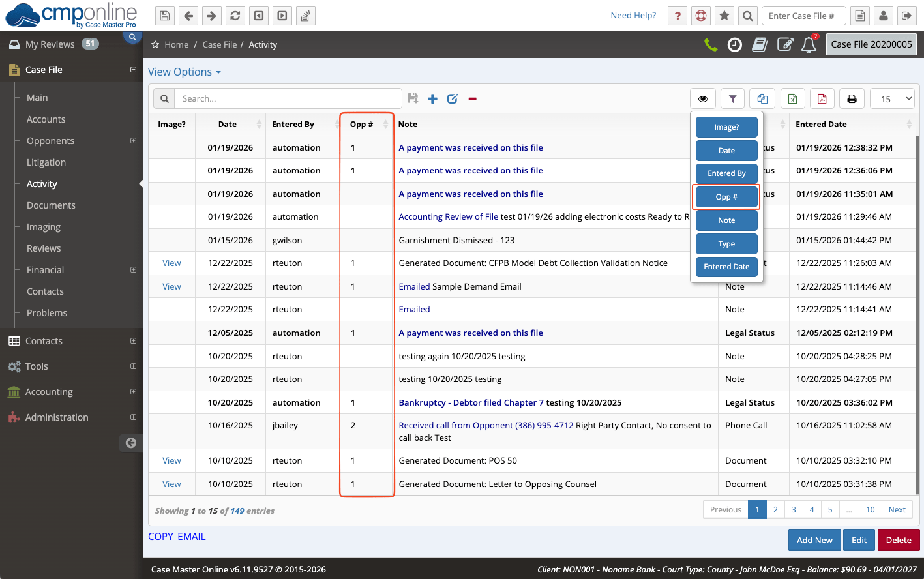
Task: Open the View Options dropdown
Action: [185, 72]
